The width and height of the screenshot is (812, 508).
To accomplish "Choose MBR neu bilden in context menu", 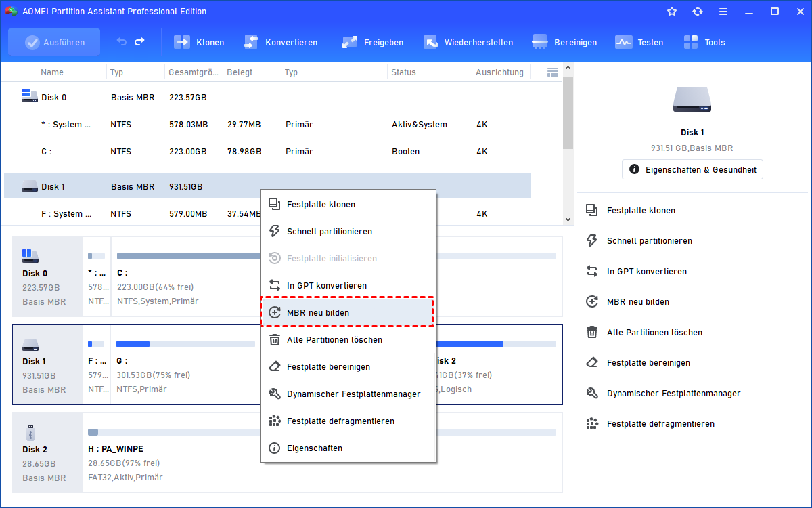I will (348, 313).
